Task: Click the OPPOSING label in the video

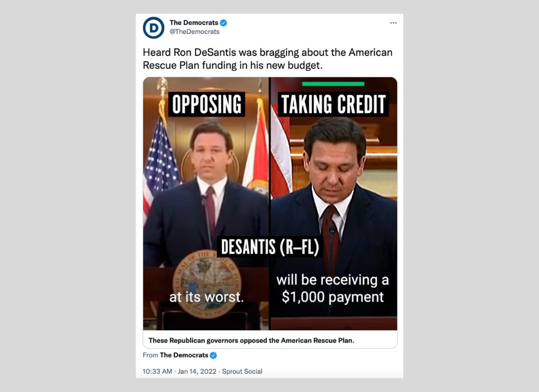Action: point(207,104)
